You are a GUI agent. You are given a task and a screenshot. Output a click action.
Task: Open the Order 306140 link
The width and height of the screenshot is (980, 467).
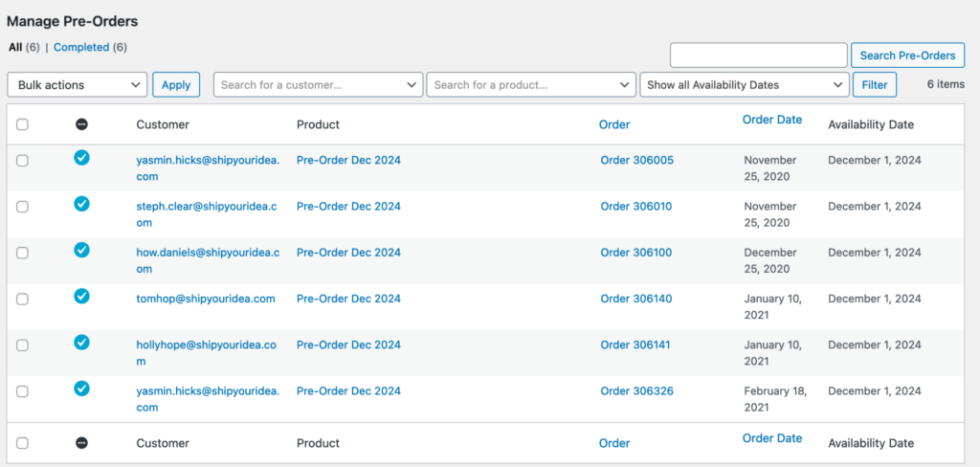635,299
